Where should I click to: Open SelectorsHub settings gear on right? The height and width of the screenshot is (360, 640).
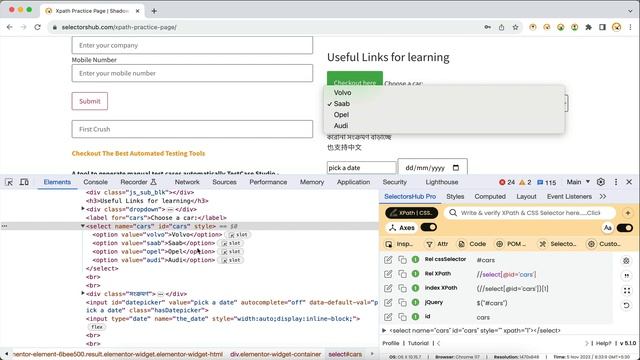click(x=626, y=260)
